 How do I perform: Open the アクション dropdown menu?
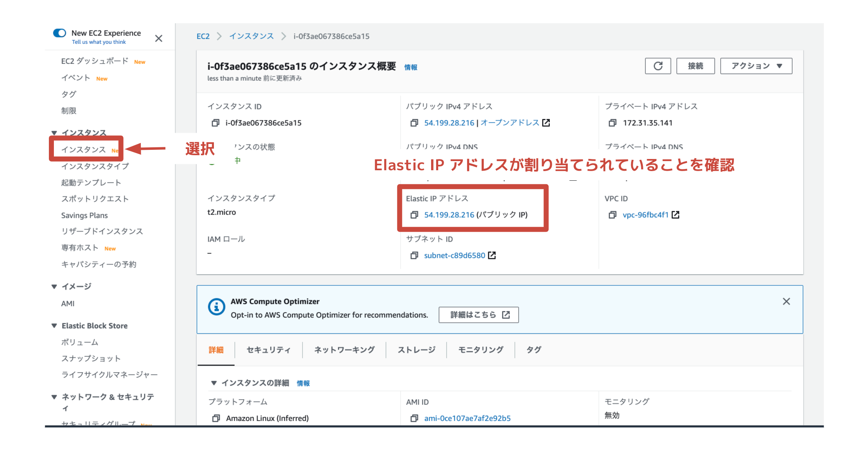point(756,66)
